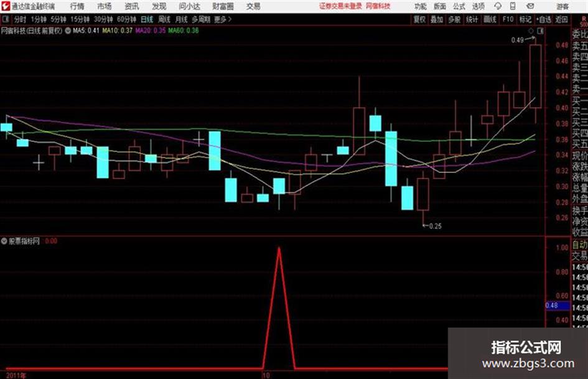Open the 多周期 multi-period view
Image resolution: width=588 pixels, height=379 pixels.
click(201, 19)
